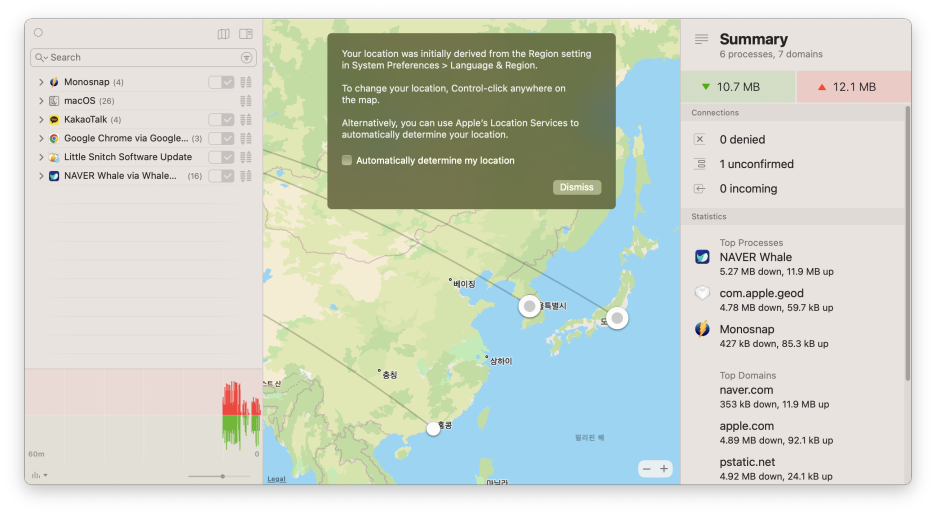Click the incoming connections icon

700,189
